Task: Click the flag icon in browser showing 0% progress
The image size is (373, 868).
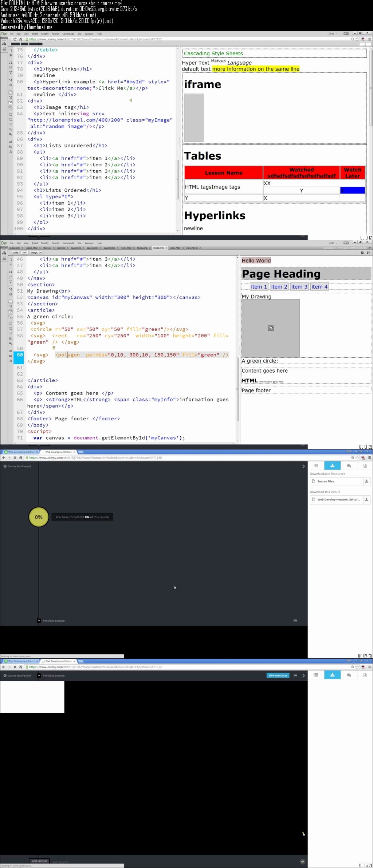Action: [x=295, y=621]
